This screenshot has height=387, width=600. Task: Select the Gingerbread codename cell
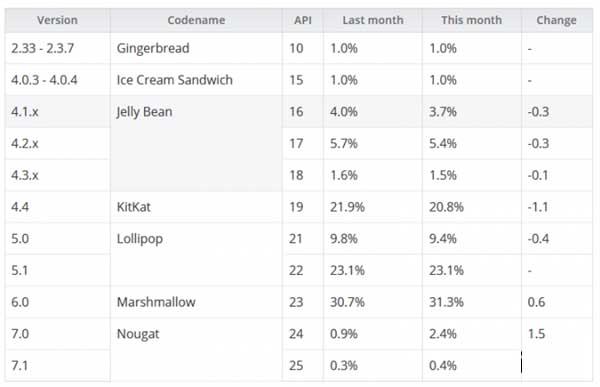coord(196,48)
